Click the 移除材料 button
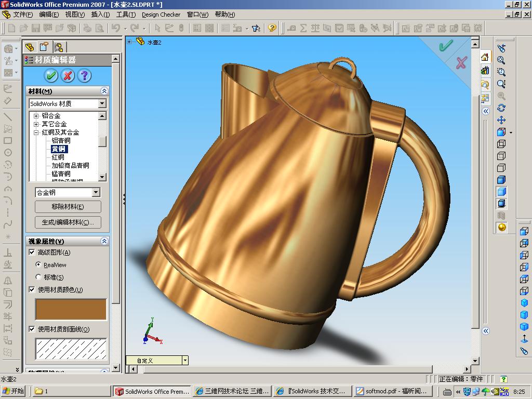Screen dimensions: 532x399 pyautogui.click(x=68, y=207)
